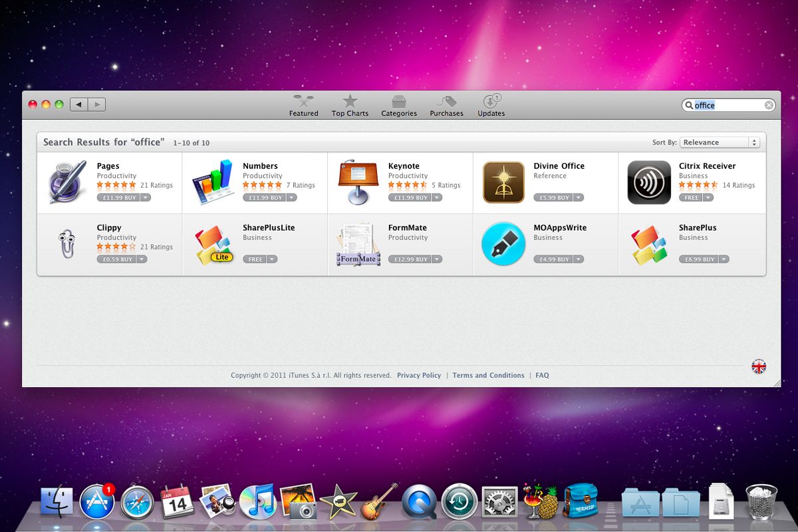Open GarageBand guitar icon in dock

tap(379, 502)
